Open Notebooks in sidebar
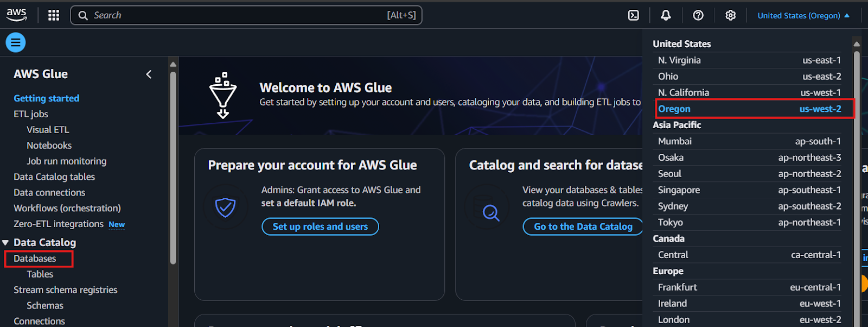 (x=49, y=146)
